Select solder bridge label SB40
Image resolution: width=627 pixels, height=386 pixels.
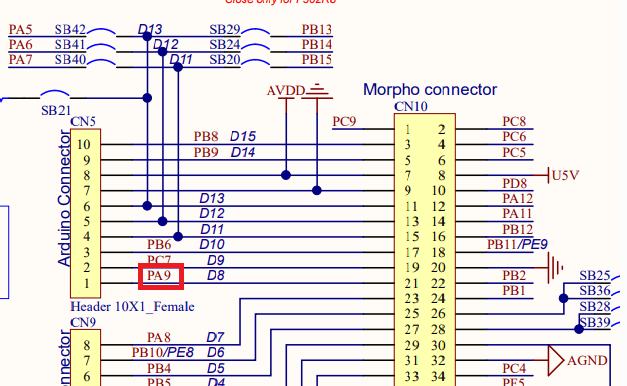pyautogui.click(x=70, y=60)
